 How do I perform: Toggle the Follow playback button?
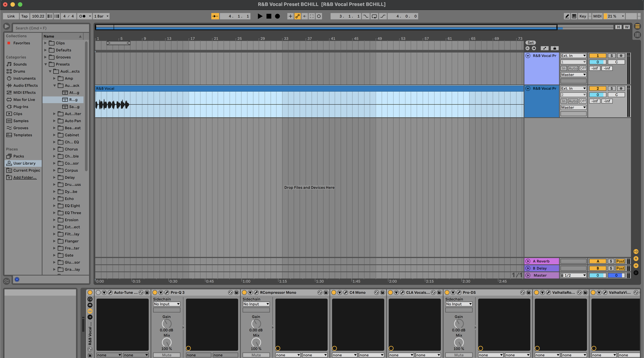pos(215,16)
